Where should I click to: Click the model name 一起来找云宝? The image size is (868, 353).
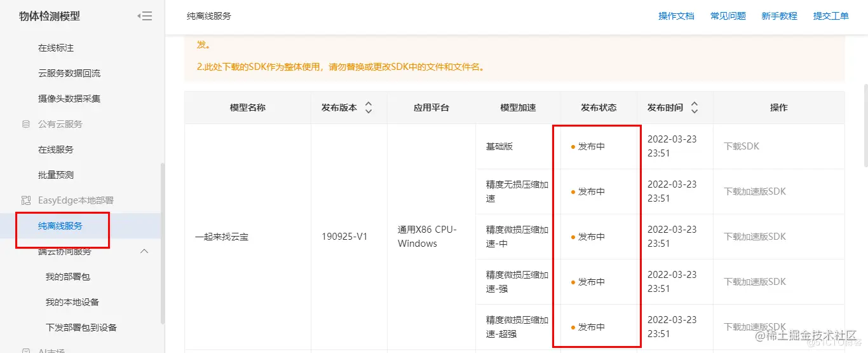pyautogui.click(x=222, y=237)
